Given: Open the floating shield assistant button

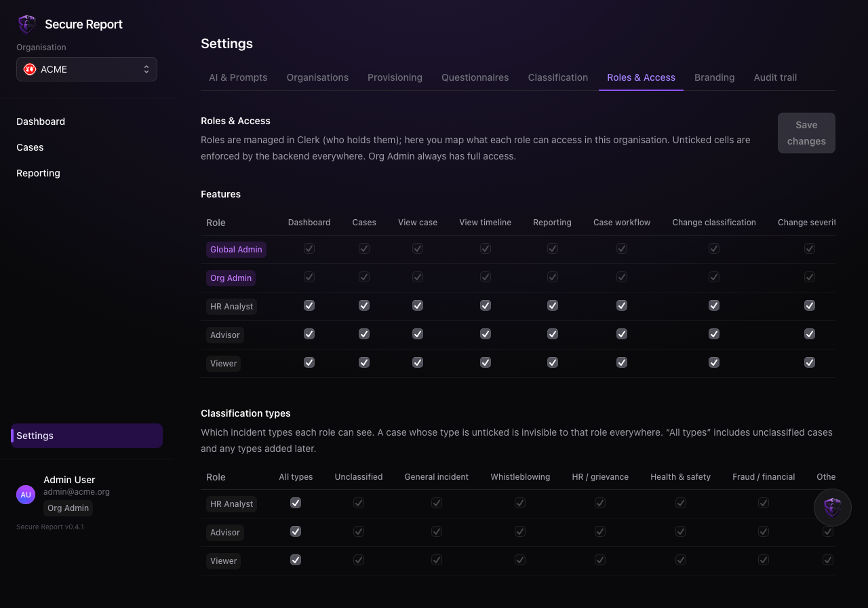Looking at the screenshot, I should click(x=832, y=508).
